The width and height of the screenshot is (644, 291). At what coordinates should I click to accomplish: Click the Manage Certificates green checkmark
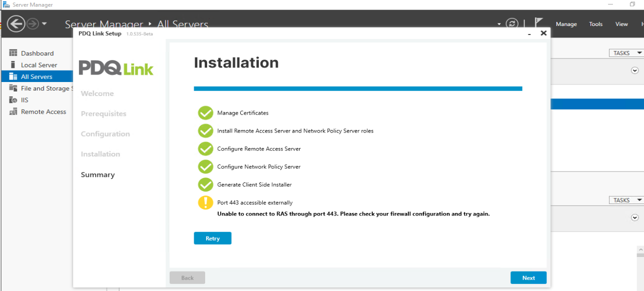click(x=206, y=113)
